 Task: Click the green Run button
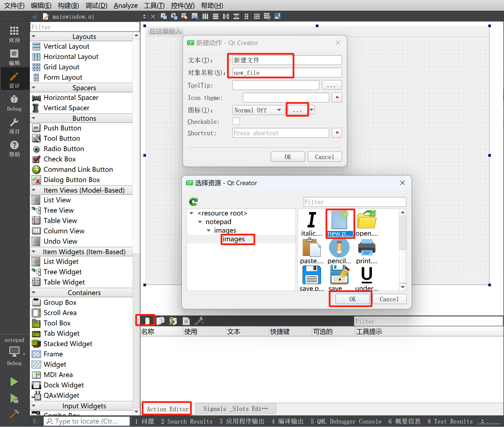(14, 382)
